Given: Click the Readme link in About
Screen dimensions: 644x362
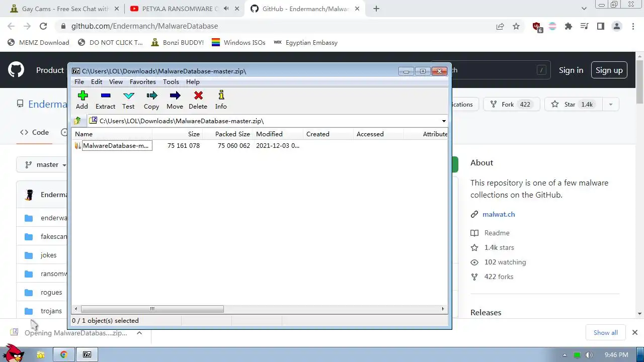Looking at the screenshot, I should click(497, 233).
